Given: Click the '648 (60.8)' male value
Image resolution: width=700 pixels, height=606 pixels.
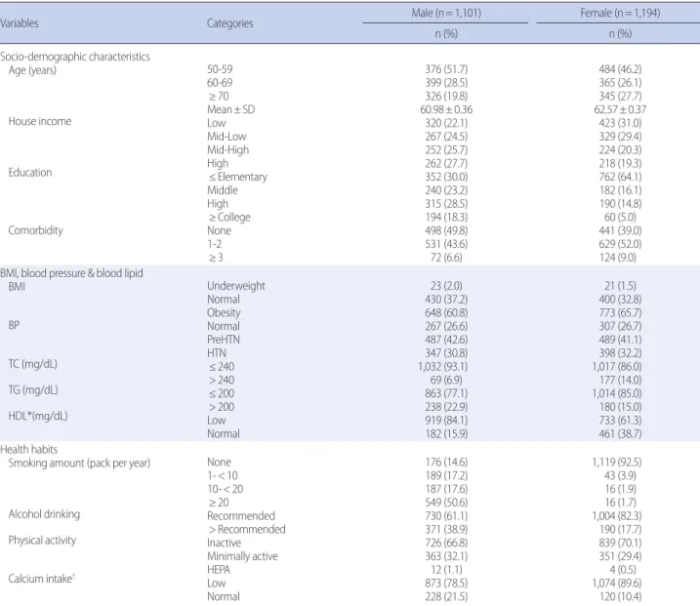Looking at the screenshot, I should coord(446,313).
